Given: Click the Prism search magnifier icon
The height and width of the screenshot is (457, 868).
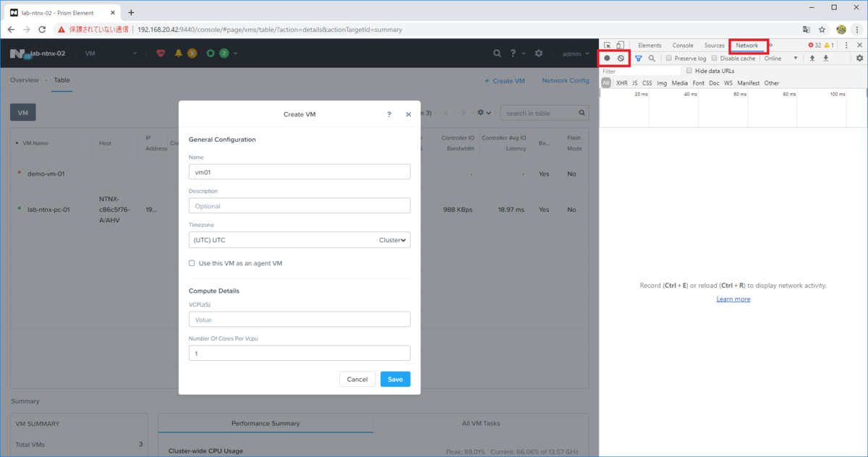Looking at the screenshot, I should coord(497,54).
